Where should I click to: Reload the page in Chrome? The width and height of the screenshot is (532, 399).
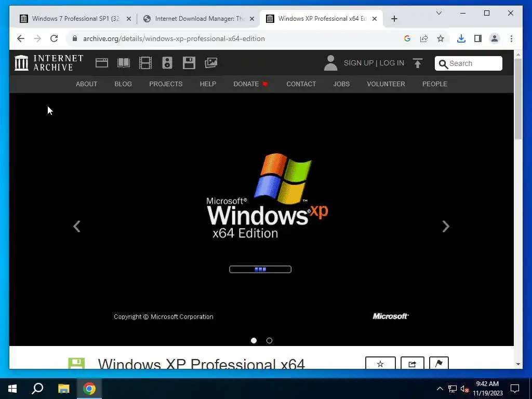pos(54,38)
